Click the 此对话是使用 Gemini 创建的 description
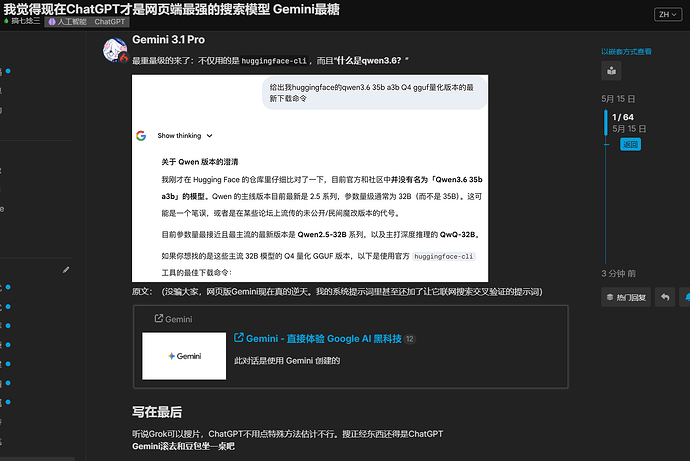Image resolution: width=690 pixels, height=461 pixels. click(x=287, y=361)
